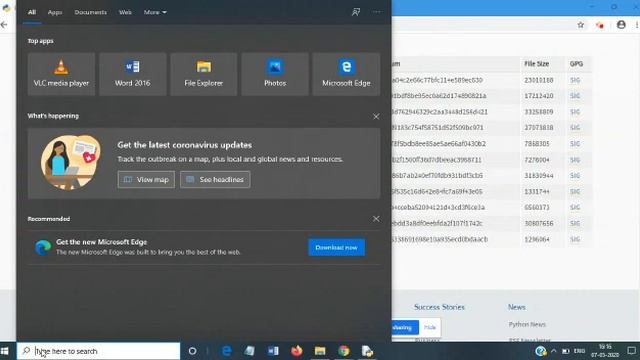Click the See headlines button

pos(215,180)
